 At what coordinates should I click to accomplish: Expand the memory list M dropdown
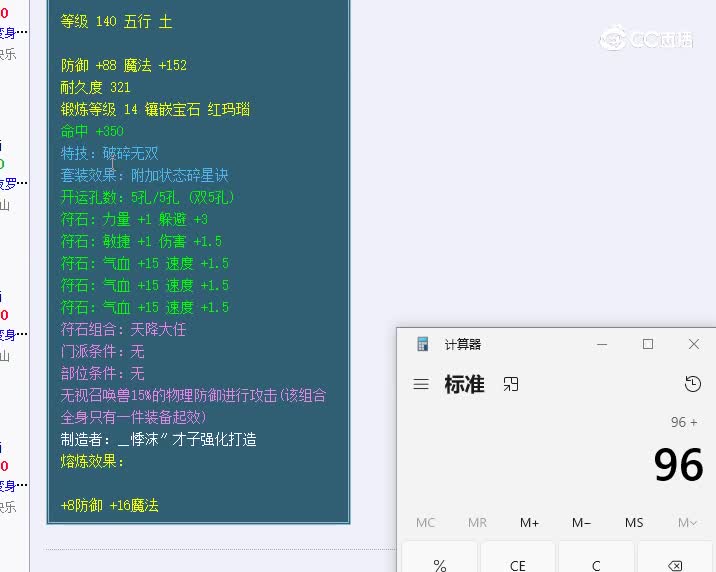(x=686, y=522)
